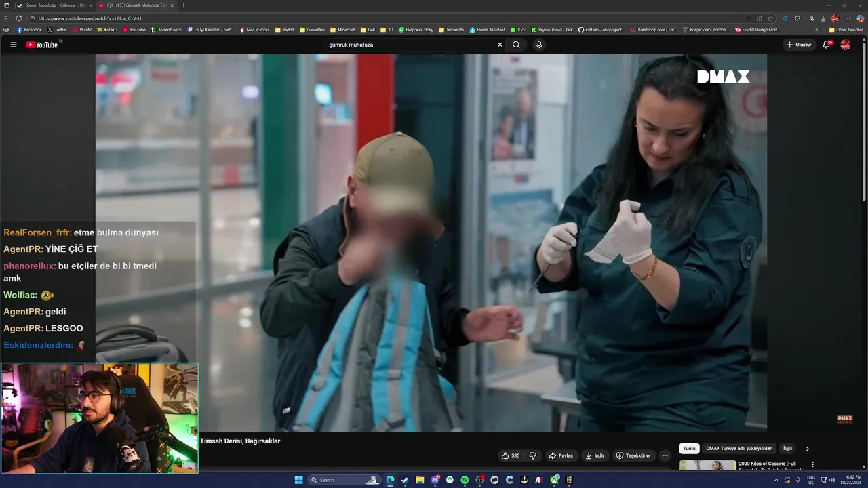
Task: Expand the Reddit bookmarks folder
Action: click(x=285, y=30)
